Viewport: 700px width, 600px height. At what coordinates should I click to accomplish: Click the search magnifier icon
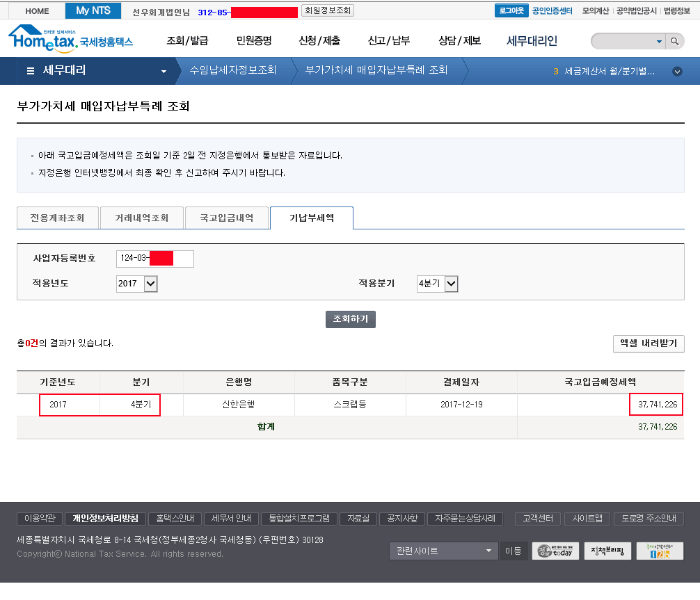(x=674, y=42)
